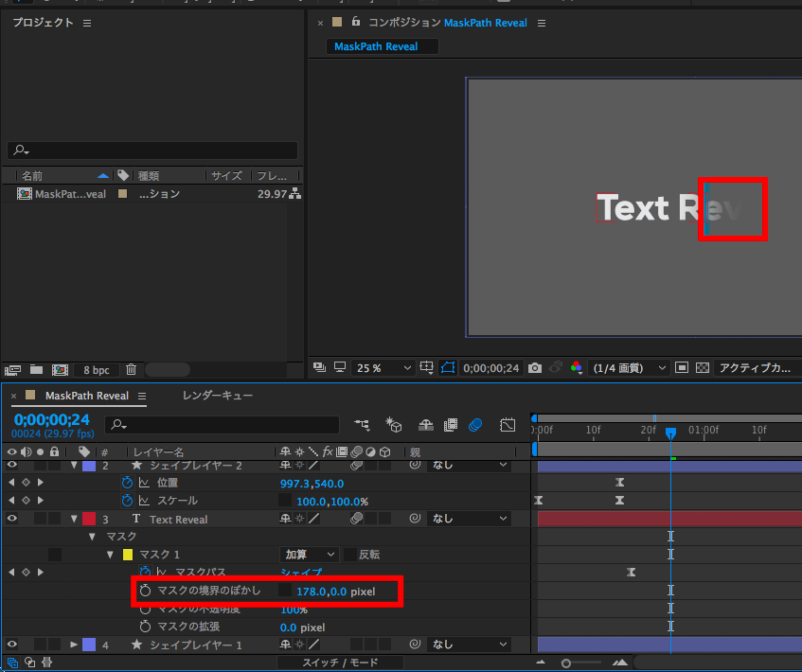802x672 pixels.
Task: Toggle visibility of シェイプレイヤー 1
Action: [12, 645]
